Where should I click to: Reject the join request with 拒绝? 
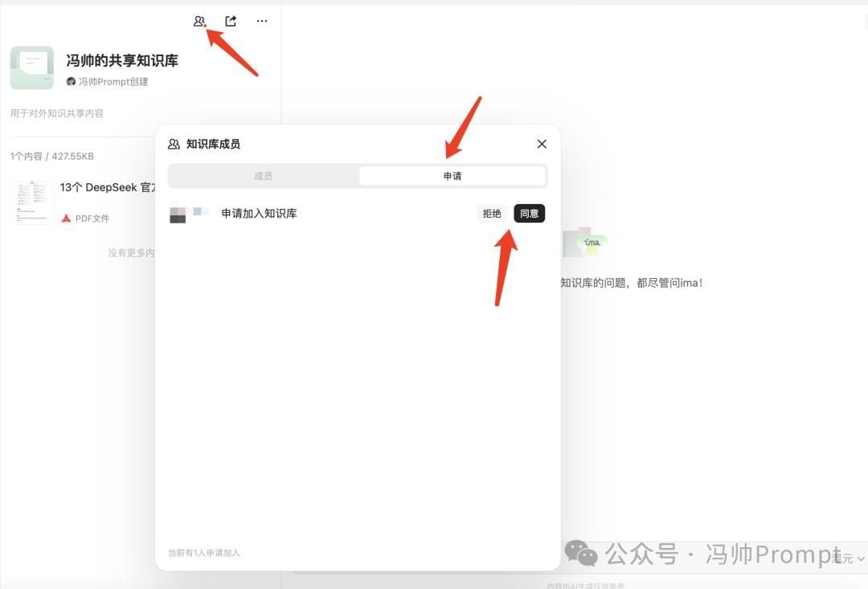pyautogui.click(x=492, y=214)
